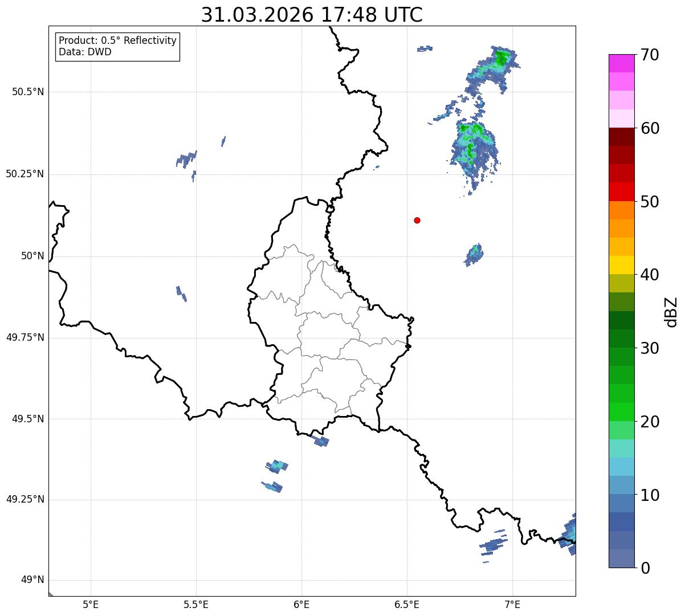Viewport: 685px width, 616px height.
Task: Click the title "31.03.2026 17:48 UTC"
Action: coord(312,15)
